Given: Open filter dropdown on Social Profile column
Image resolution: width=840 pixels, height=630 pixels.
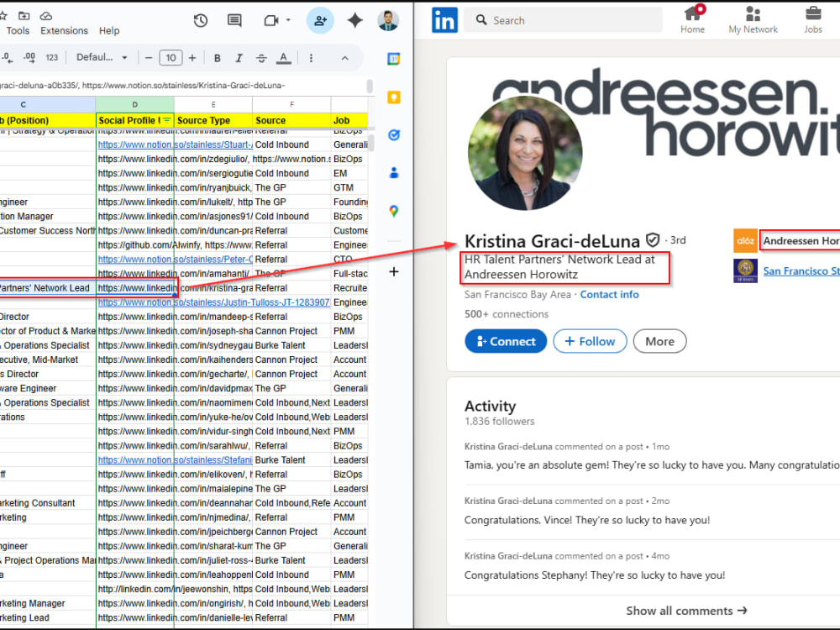Looking at the screenshot, I should pos(166,120).
